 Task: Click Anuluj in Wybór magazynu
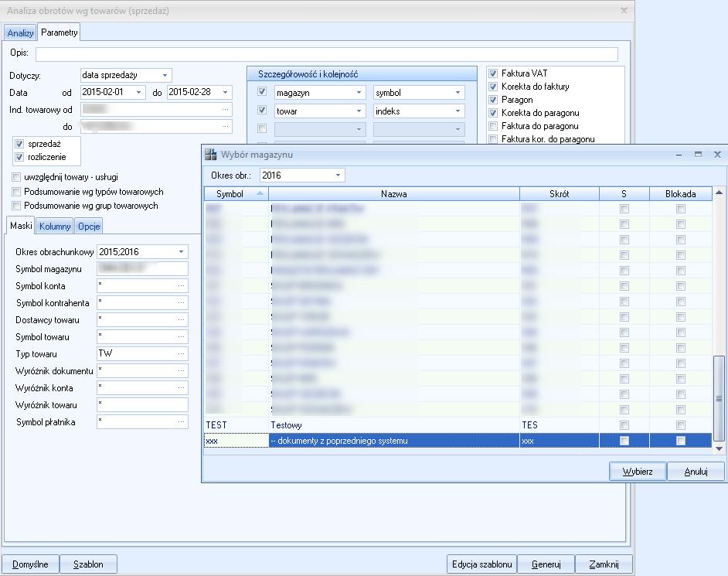click(x=696, y=472)
